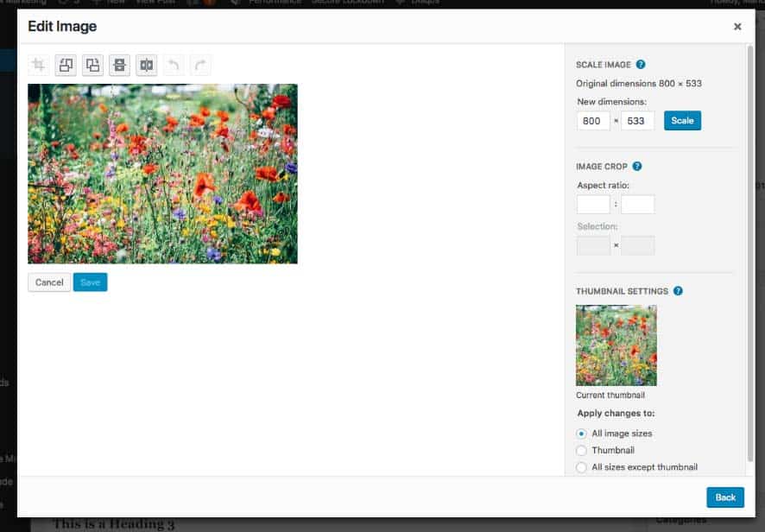Click the current thumbnail preview
This screenshot has width=765, height=532.
pos(616,345)
